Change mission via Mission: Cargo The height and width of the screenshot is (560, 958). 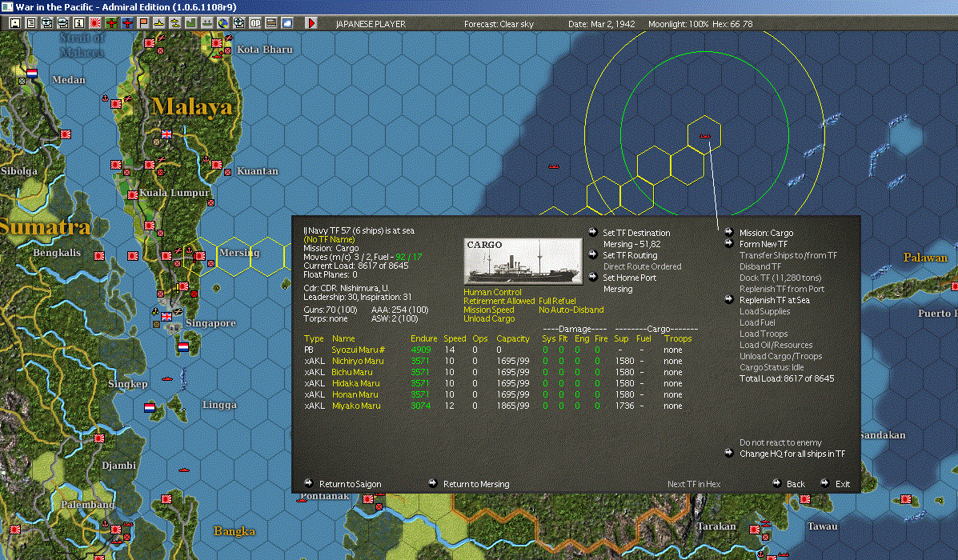tap(766, 233)
